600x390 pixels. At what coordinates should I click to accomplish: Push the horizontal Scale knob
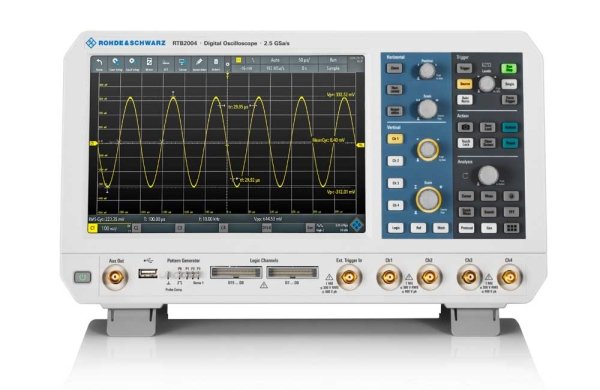427,109
